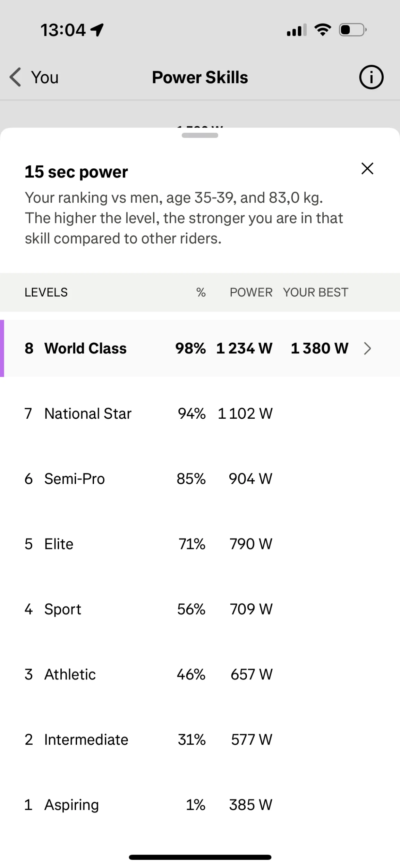Tap the battery status icon
The width and height of the screenshot is (400, 868).
pyautogui.click(x=352, y=30)
